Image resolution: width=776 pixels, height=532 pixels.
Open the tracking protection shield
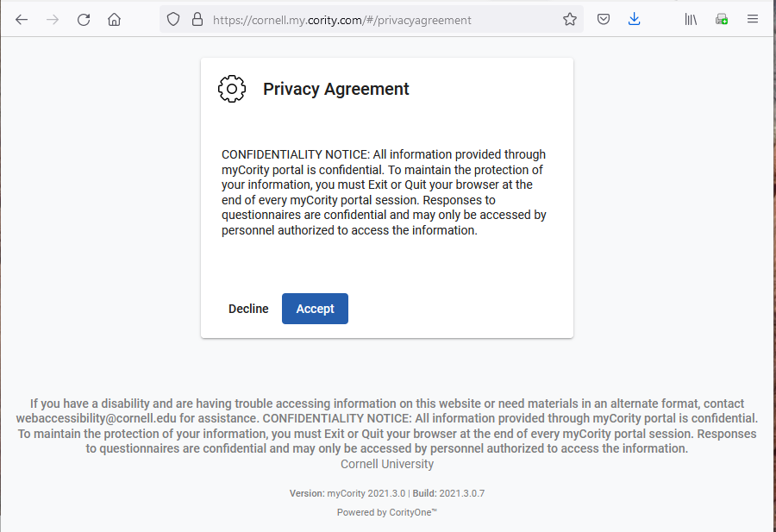(x=173, y=20)
